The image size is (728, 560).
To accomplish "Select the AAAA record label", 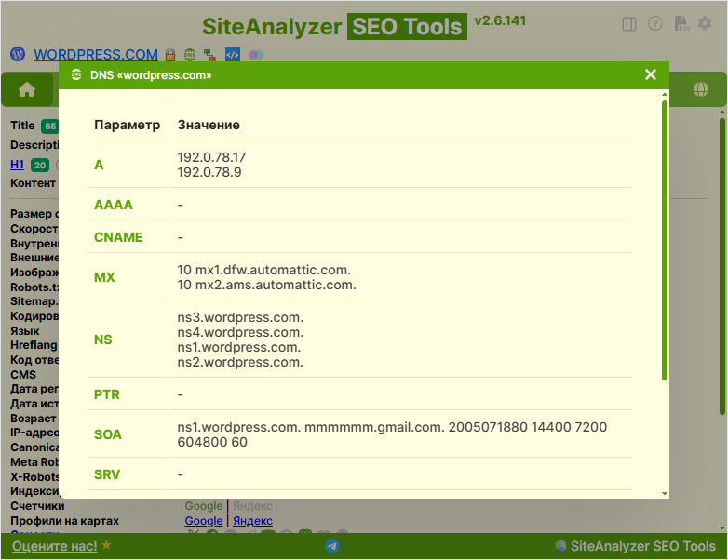I will coord(114,205).
